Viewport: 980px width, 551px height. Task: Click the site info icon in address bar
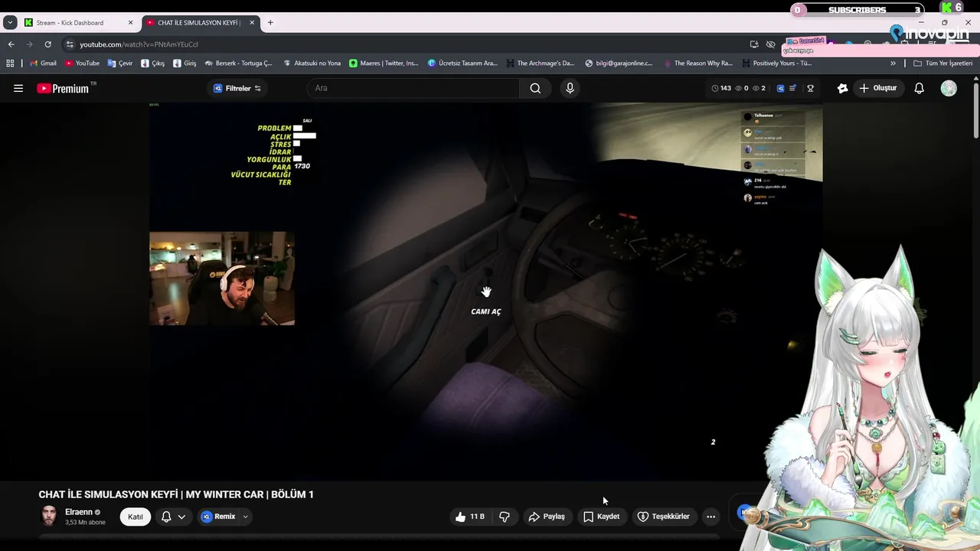tap(70, 44)
